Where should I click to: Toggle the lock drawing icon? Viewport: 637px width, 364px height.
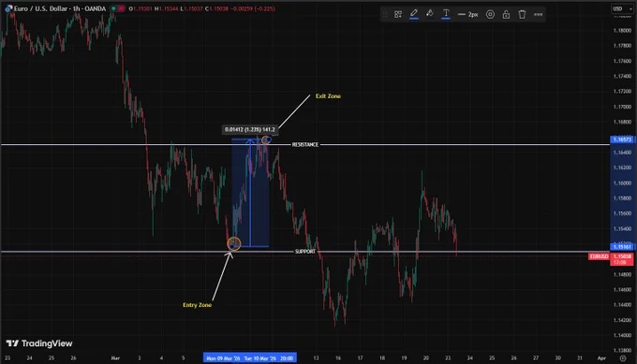point(506,15)
